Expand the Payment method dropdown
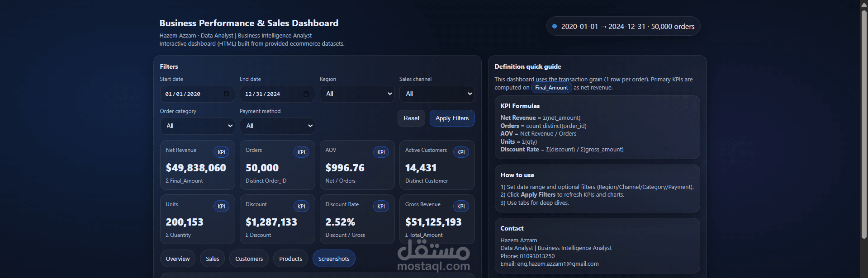This screenshot has width=868, height=278. point(277,126)
